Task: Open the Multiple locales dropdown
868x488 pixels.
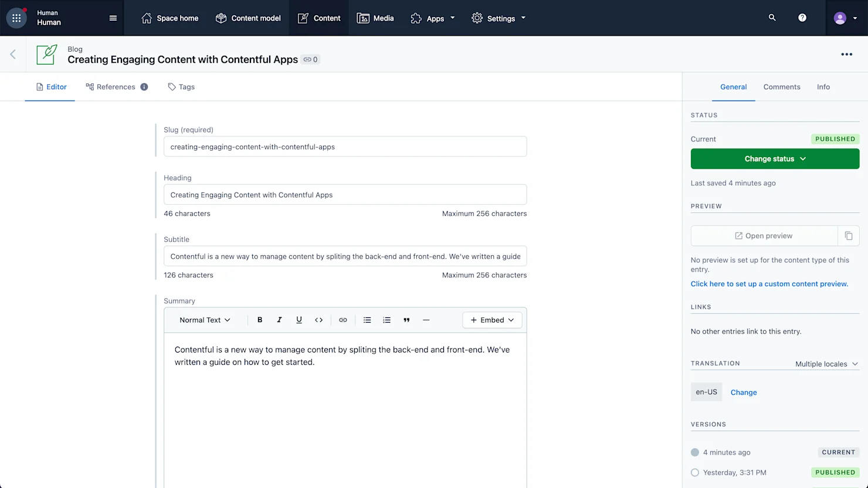Action: pos(826,364)
